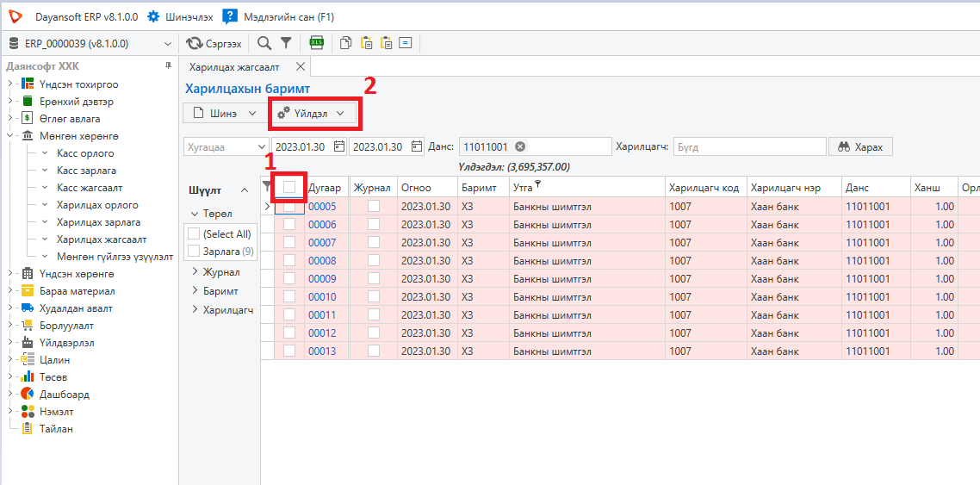The height and width of the screenshot is (485, 980).
Task: Open document link 00007
Action: click(x=322, y=243)
